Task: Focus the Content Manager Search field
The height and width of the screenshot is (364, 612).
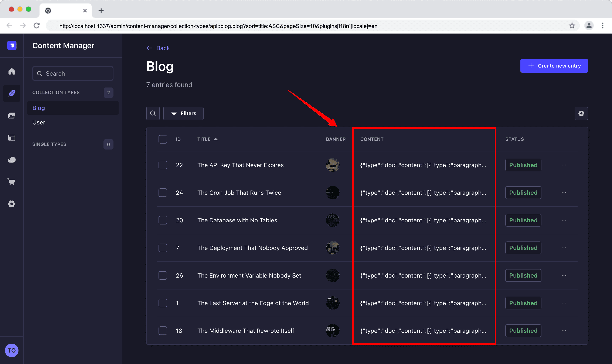Action: [73, 73]
